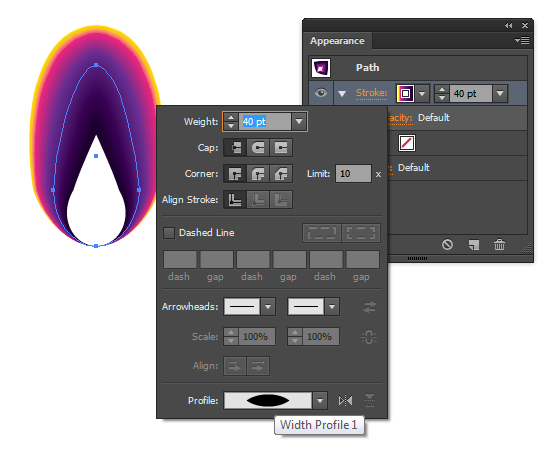This screenshot has height=454, width=555.
Task: Open the Profile dropdown list
Action: click(320, 401)
